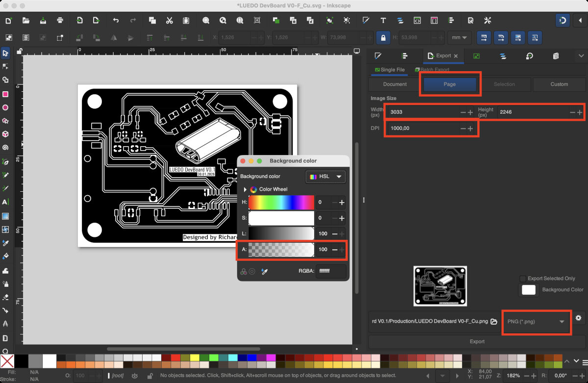Select the Paint bucket tool

click(5, 256)
